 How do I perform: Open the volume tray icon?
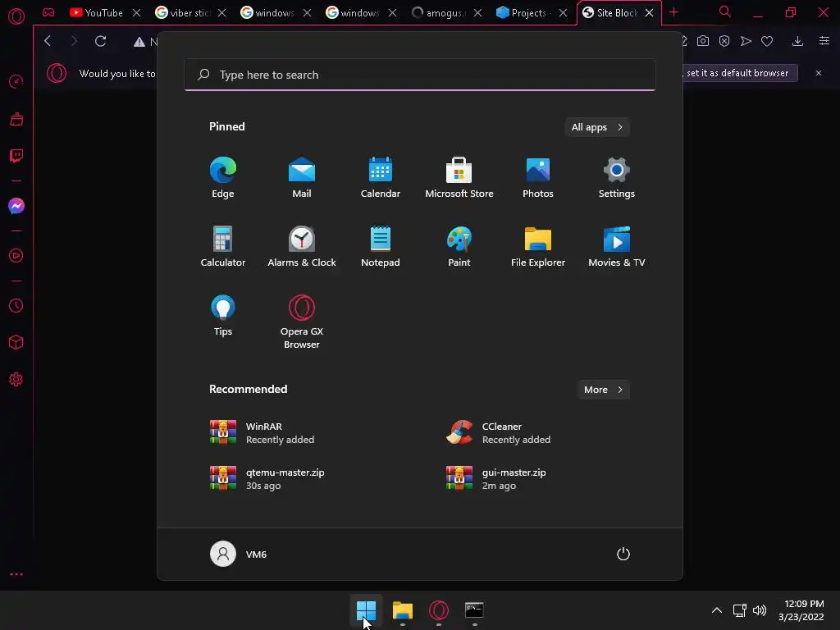(760, 610)
